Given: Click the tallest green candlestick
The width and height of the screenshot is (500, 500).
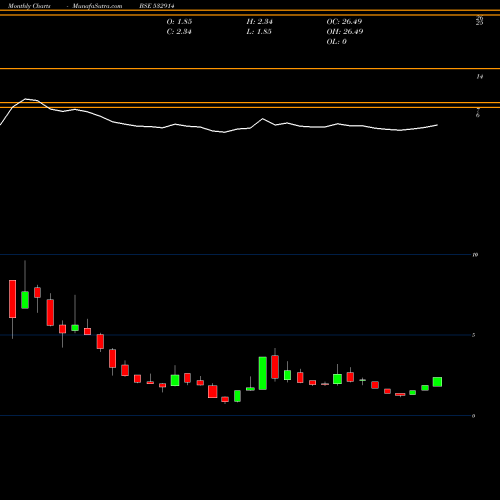Looking at the screenshot, I should 263,373.
